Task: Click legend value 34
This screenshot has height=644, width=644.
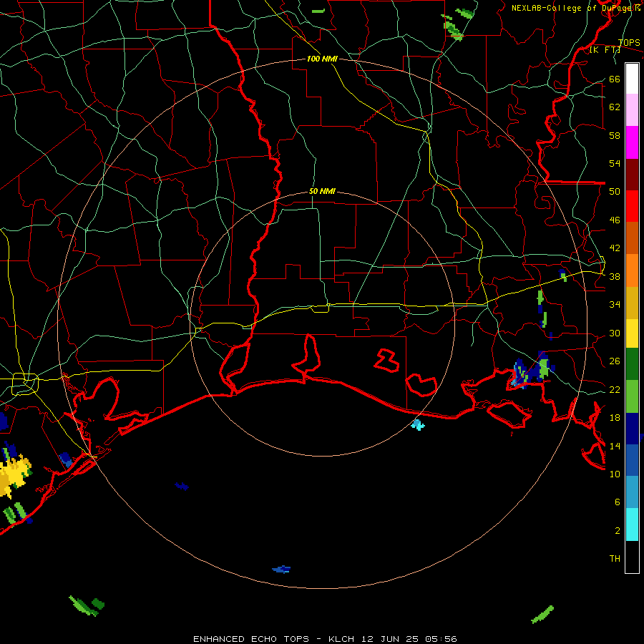Action: tap(615, 305)
